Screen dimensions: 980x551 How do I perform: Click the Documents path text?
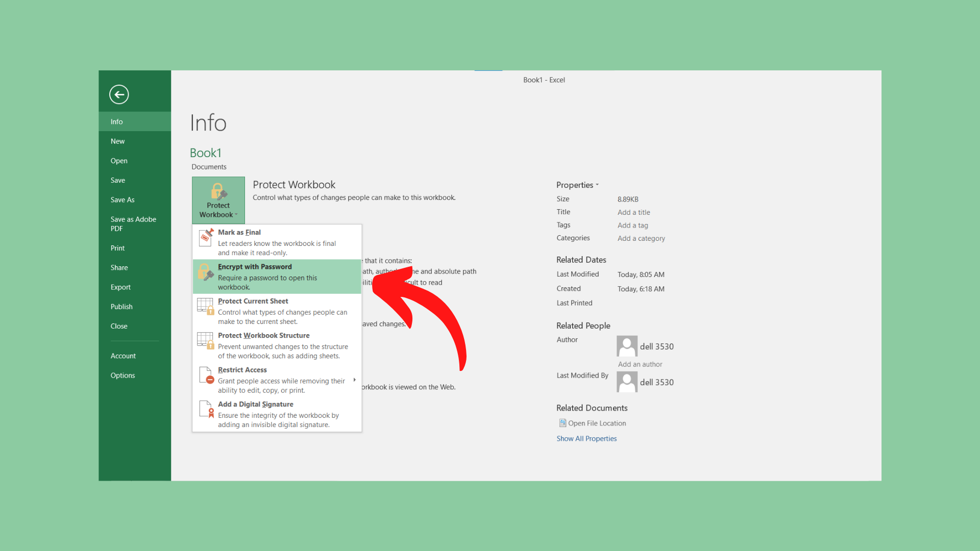point(209,167)
